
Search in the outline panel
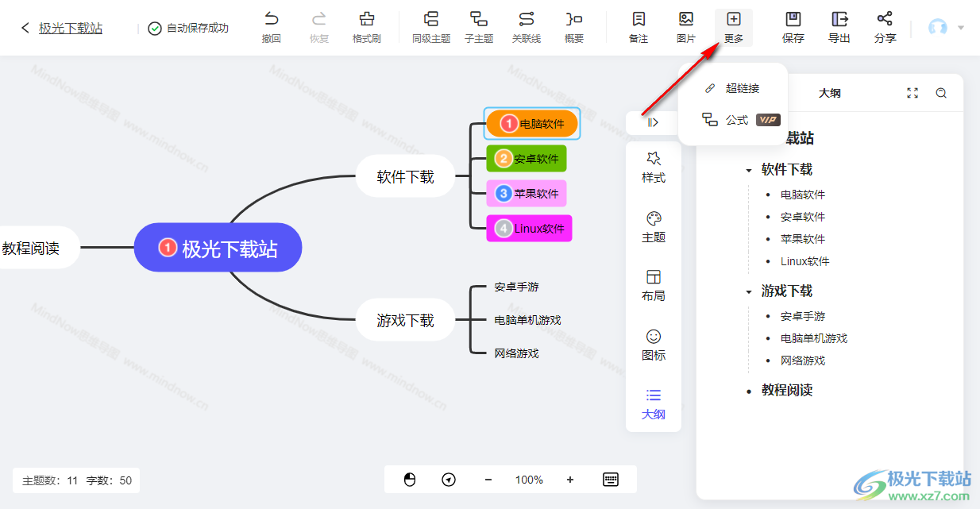[941, 93]
